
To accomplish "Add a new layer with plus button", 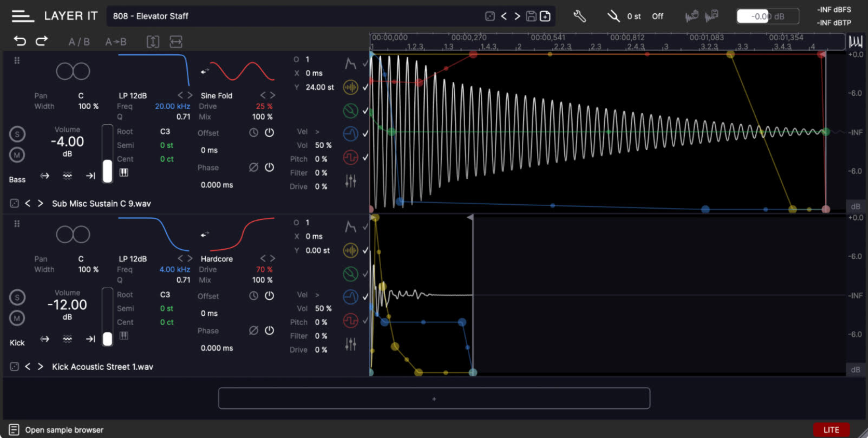I will tap(434, 398).
